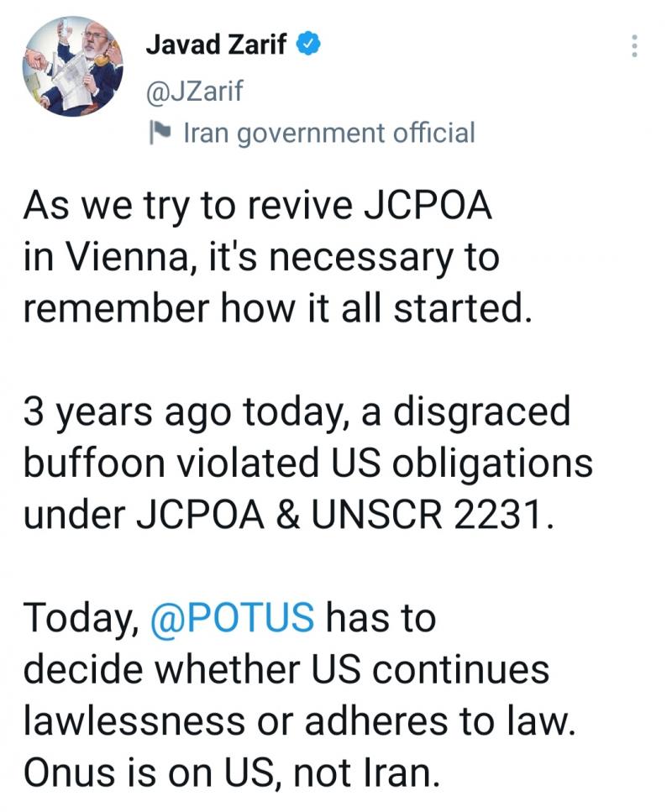The width and height of the screenshot is (672, 812).
Task: Open Javad Zarif's profile avatar
Action: tap(73, 65)
